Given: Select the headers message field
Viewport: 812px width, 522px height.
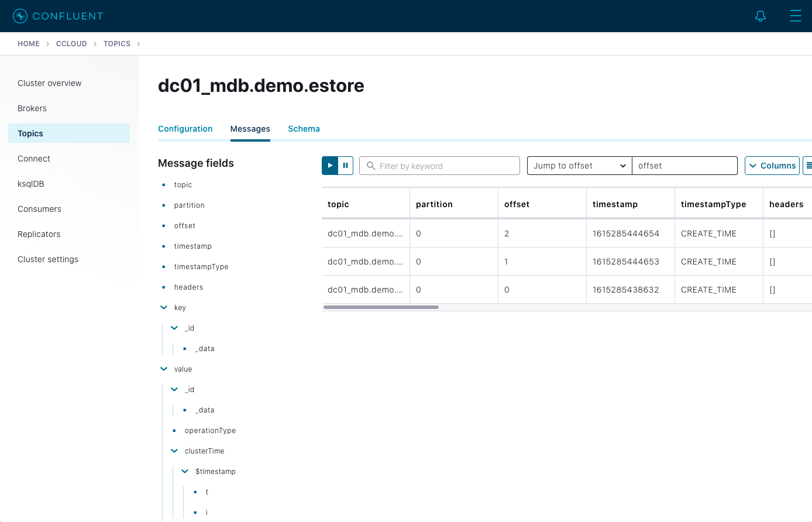Looking at the screenshot, I should [188, 287].
